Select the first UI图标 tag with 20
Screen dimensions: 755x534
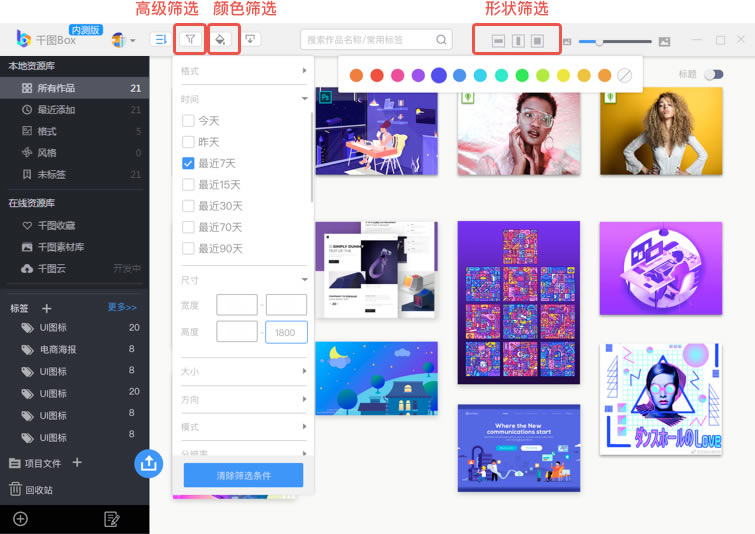coord(75,328)
